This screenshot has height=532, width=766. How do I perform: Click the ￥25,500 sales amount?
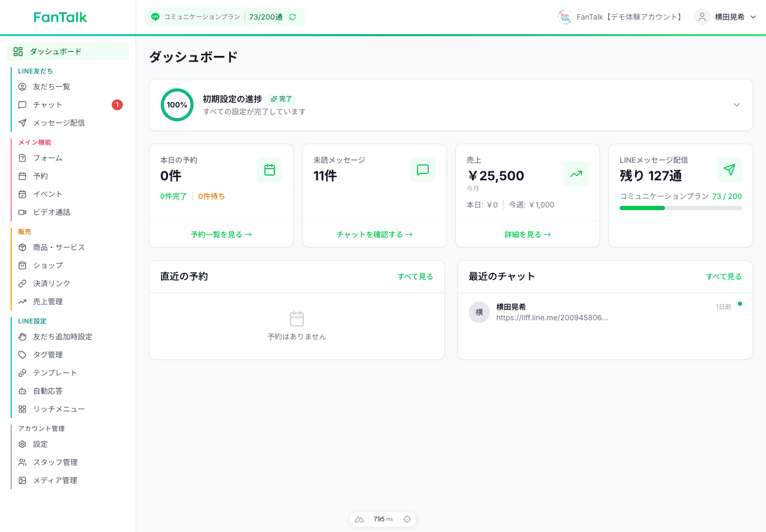pyautogui.click(x=496, y=176)
